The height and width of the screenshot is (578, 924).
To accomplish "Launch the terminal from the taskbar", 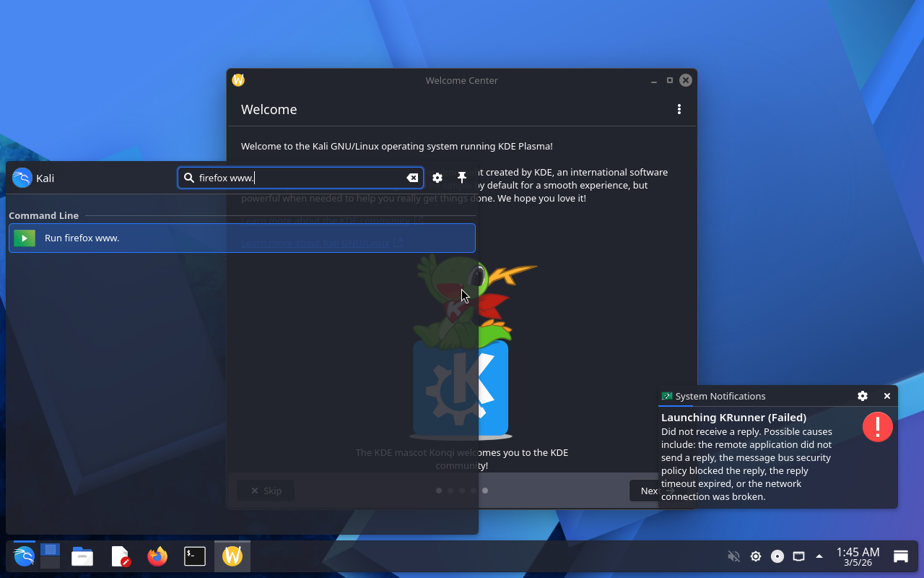I will (195, 556).
